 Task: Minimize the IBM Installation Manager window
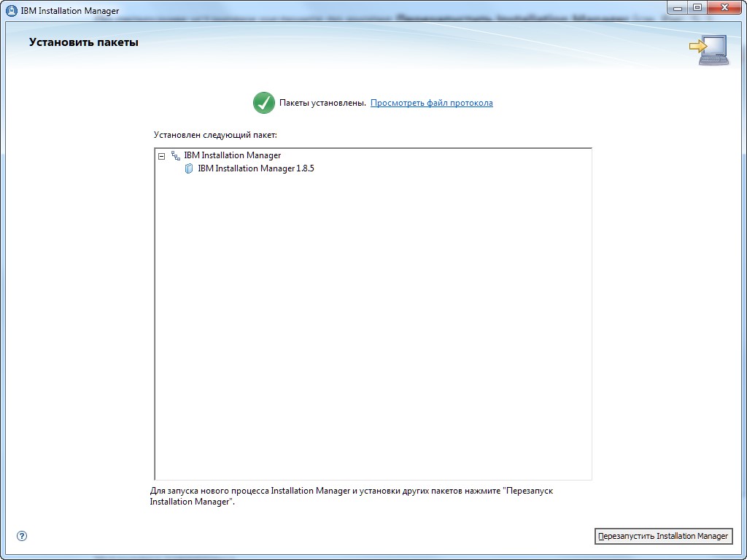[x=678, y=7]
